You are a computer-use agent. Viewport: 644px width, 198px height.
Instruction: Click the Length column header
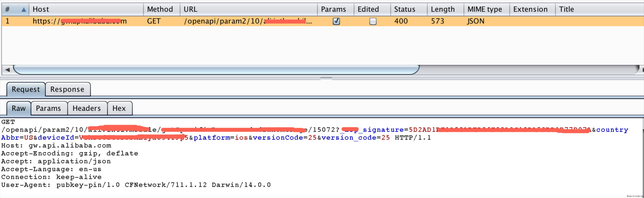[x=442, y=9]
